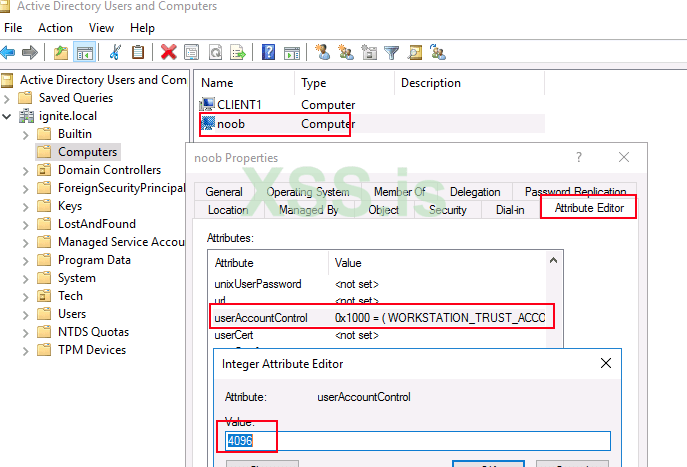Open the Help menu

click(x=142, y=28)
